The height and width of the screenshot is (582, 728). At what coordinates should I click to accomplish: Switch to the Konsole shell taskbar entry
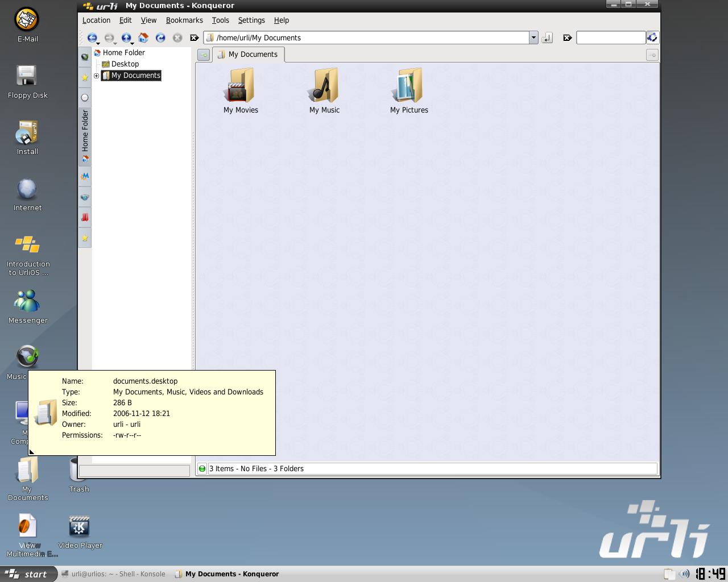tap(113, 574)
